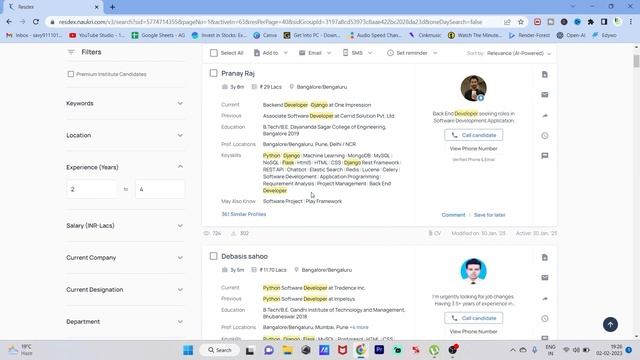This screenshot has width=640, height=360.
Task: Click Windows Start button
Action: [188, 350]
